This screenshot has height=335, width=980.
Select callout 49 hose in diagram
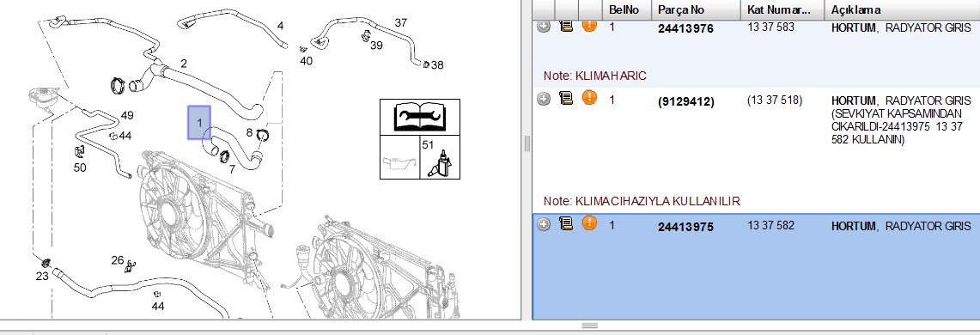[127, 115]
